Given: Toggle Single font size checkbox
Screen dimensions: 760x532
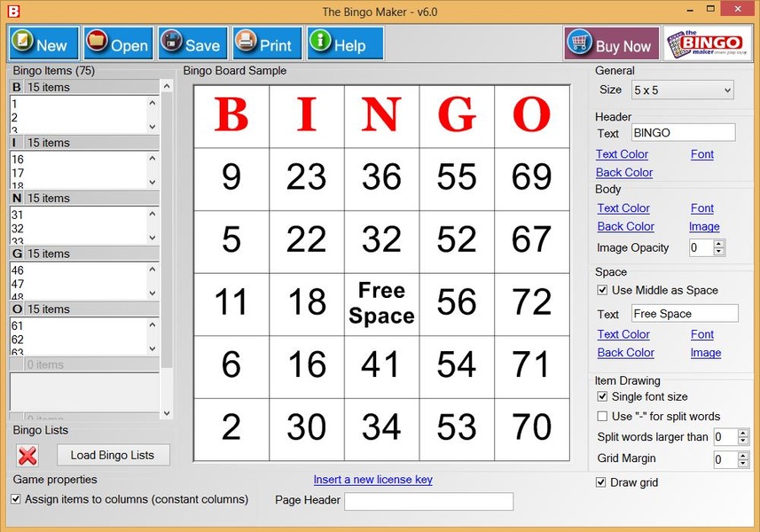Looking at the screenshot, I should 602,397.
